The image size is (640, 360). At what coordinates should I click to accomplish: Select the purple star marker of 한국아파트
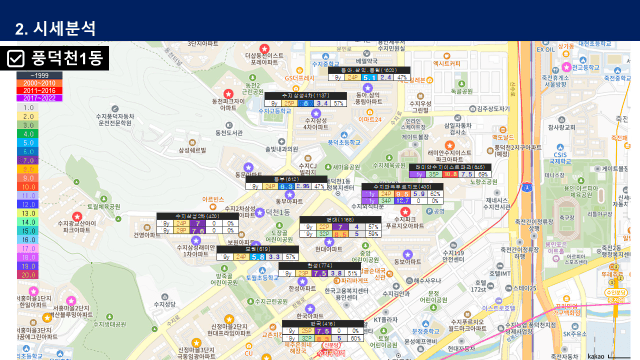310,309
